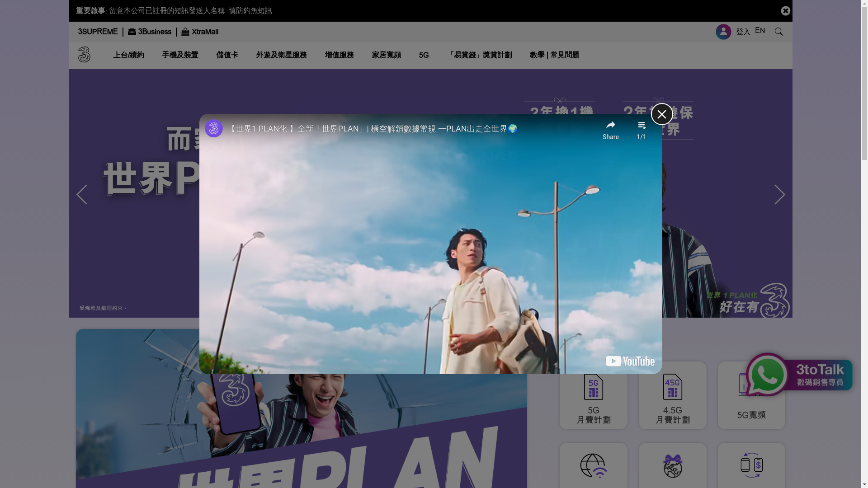Click the YouTube logo in video

point(630,361)
